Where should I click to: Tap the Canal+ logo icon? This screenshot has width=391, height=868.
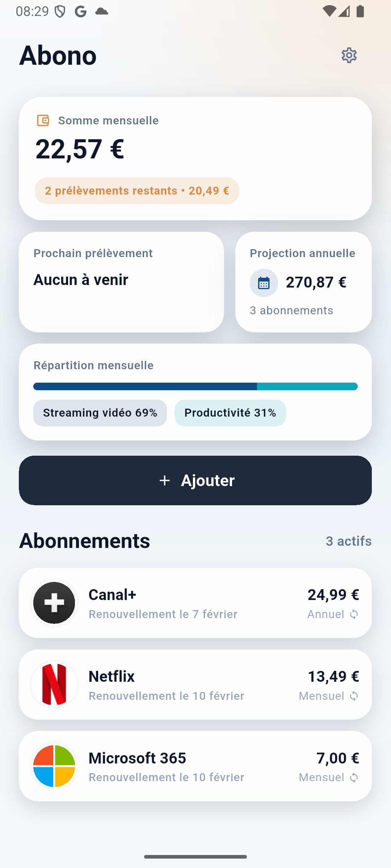pos(54,603)
